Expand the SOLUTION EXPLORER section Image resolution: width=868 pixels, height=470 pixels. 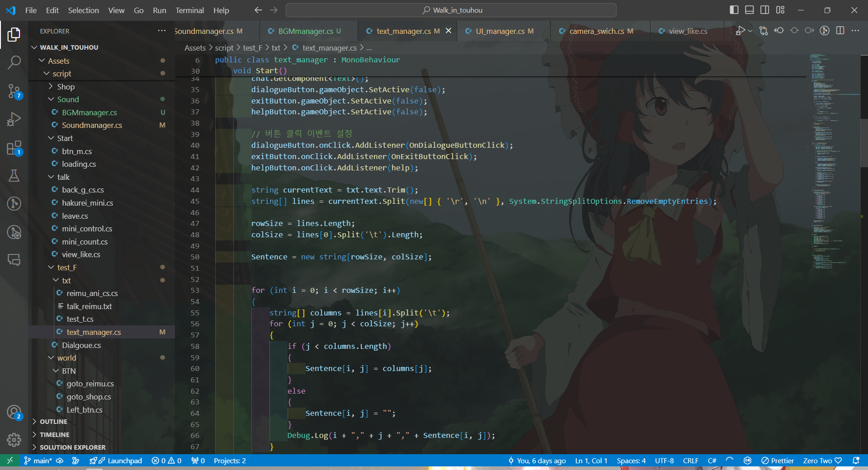[x=102, y=447]
